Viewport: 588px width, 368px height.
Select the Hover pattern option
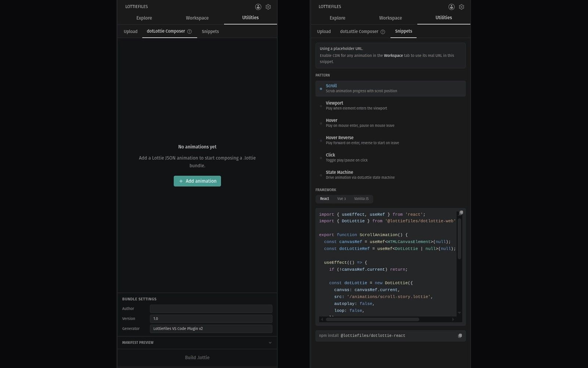click(x=390, y=123)
